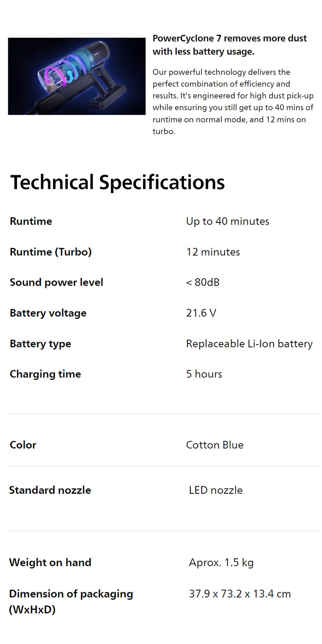Click the PowerCyclone vacuum product image
322x644 pixels.
[x=77, y=76]
